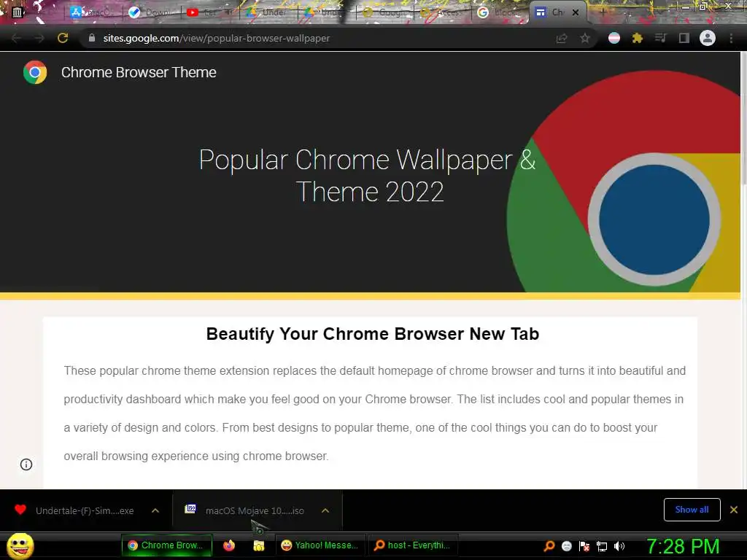Viewport: 747px width, 560px height.
Task: Open the smiley Start button
Action: click(x=20, y=545)
